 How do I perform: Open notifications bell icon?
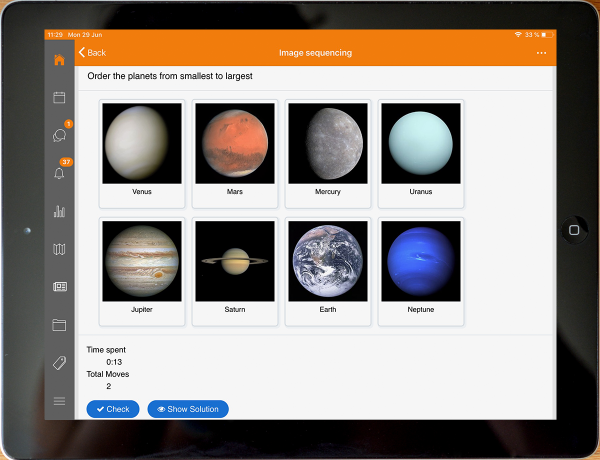click(x=59, y=173)
